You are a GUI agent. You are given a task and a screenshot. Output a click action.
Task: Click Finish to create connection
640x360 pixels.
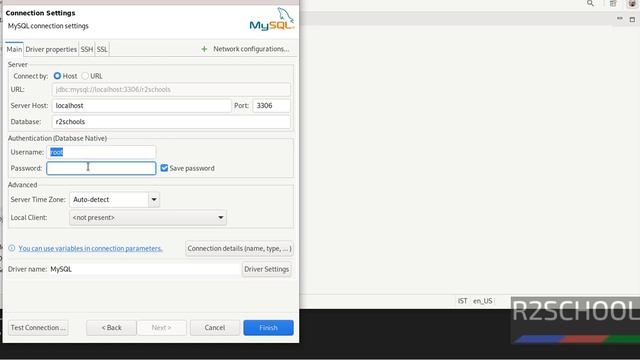pos(268,328)
